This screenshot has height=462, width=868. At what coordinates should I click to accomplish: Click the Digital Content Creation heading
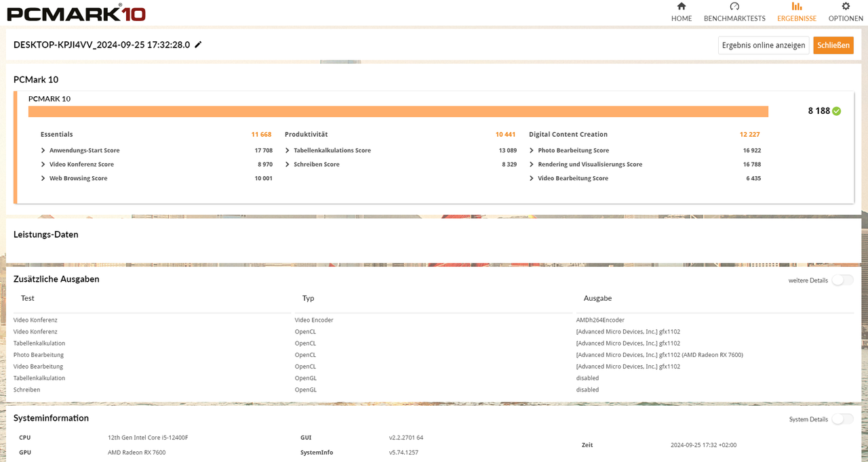tap(568, 134)
